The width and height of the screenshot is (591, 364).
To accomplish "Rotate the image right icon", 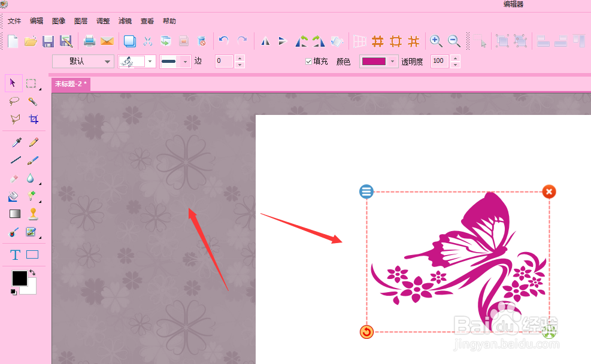I will 319,41.
